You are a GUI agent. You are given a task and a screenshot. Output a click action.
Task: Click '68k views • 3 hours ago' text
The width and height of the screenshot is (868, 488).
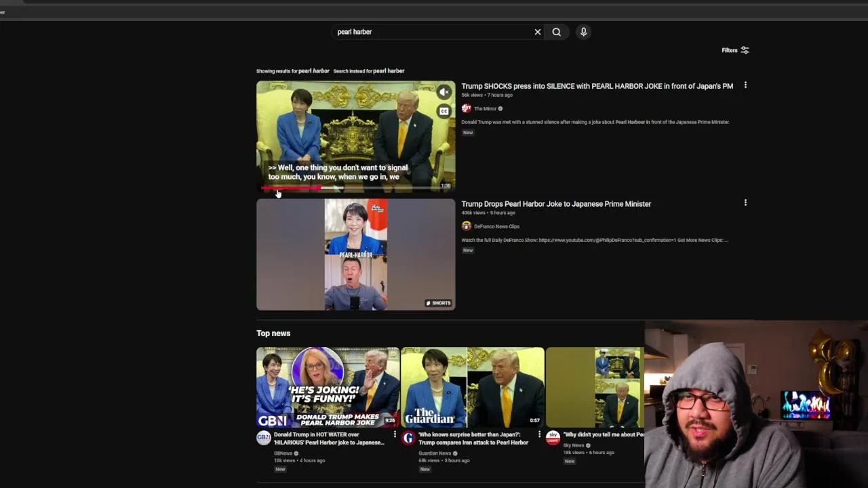444,461
